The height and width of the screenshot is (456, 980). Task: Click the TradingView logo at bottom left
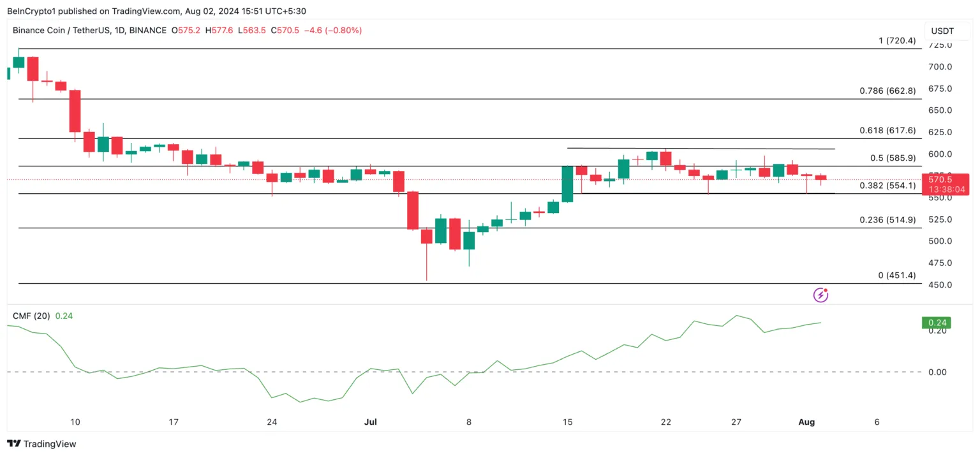41,444
